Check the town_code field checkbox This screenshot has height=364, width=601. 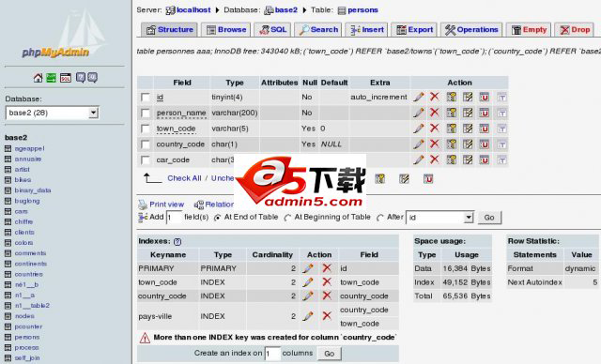[x=146, y=129]
